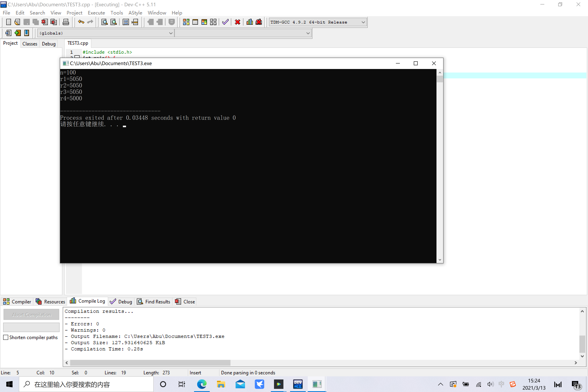Expand the TDM-GCC compiler set dropdown

point(363,22)
